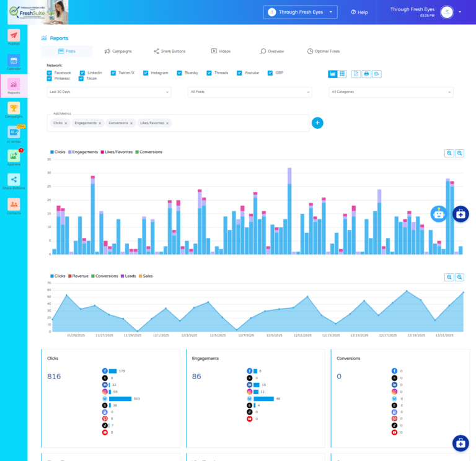Select the Videos tab
The image size is (476, 461).
pos(221,51)
